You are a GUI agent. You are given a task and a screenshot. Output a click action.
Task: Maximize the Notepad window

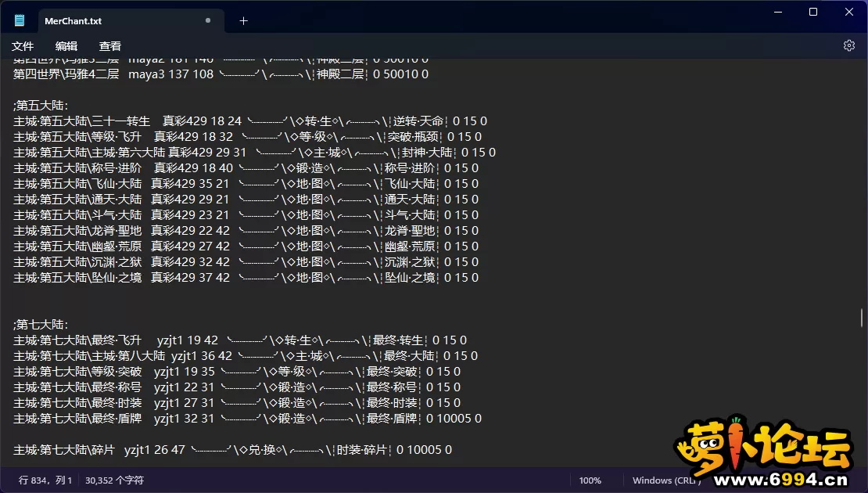coord(813,12)
